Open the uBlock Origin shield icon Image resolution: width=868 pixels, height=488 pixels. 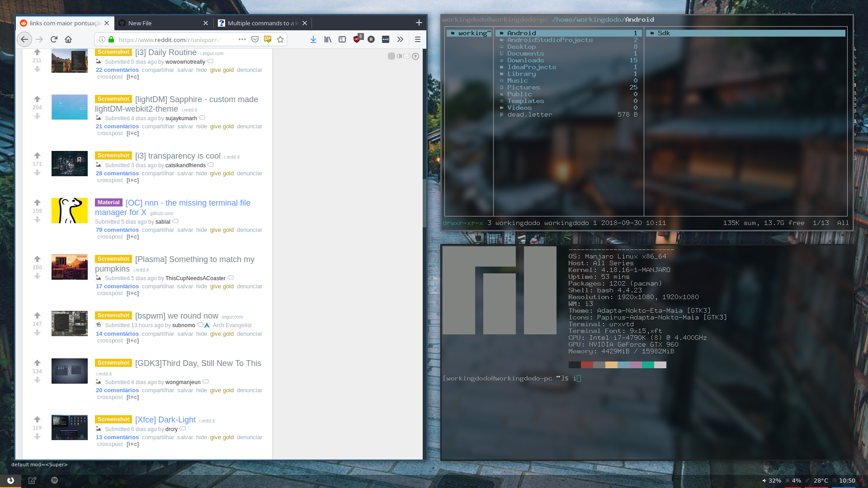357,40
